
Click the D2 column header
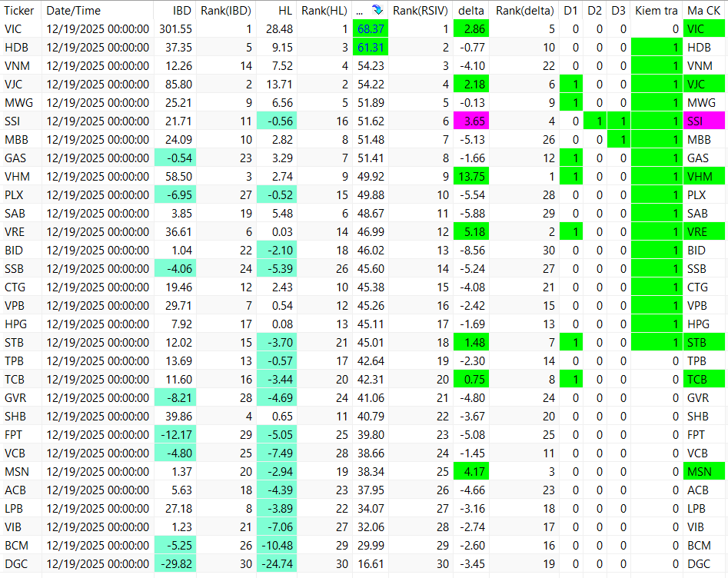point(594,10)
